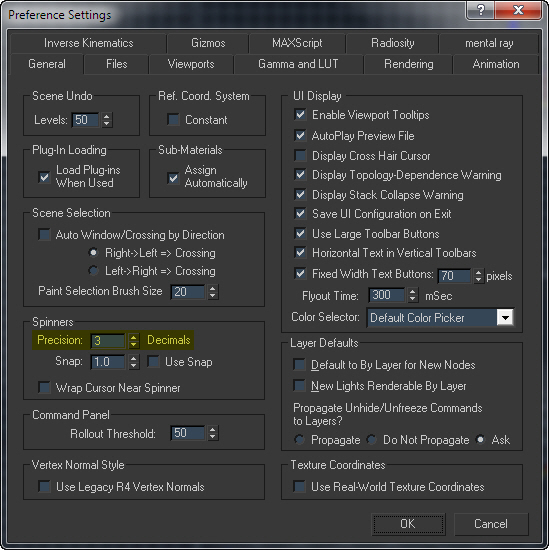Adjust the Scene Undo Levels spinner arrows
Image resolution: width=549 pixels, height=550 pixels.
click(x=107, y=120)
